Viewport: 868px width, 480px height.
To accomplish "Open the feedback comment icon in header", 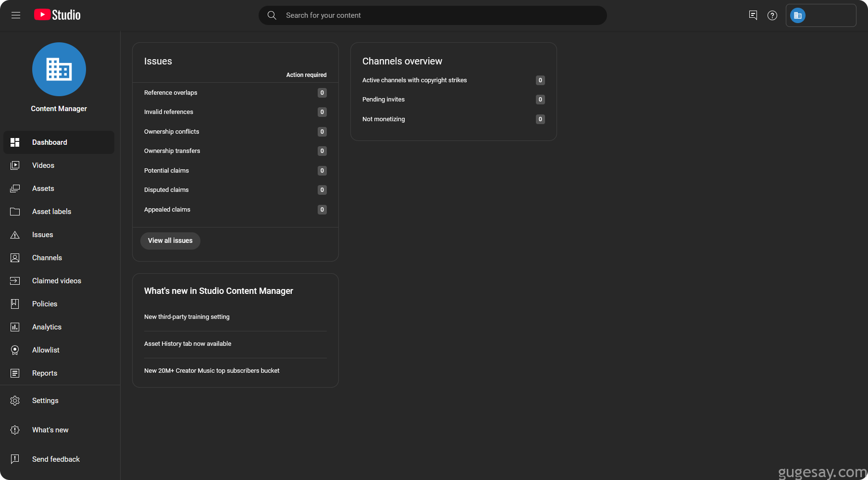I will tap(753, 15).
